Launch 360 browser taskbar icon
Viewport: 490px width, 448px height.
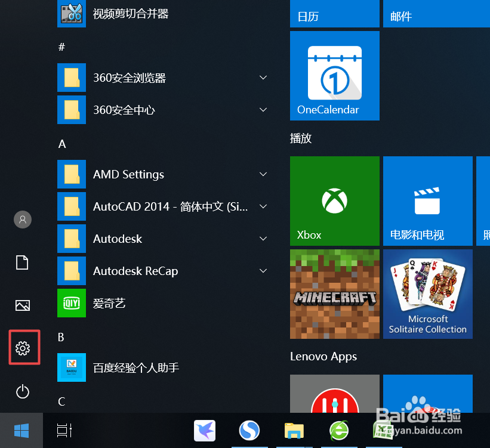pos(339,431)
